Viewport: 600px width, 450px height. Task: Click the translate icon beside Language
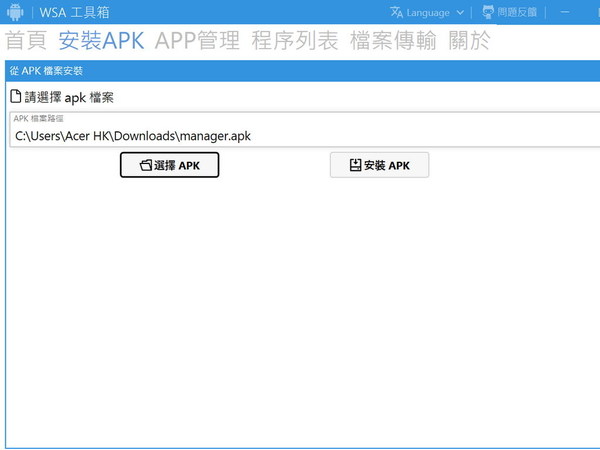pyautogui.click(x=396, y=13)
